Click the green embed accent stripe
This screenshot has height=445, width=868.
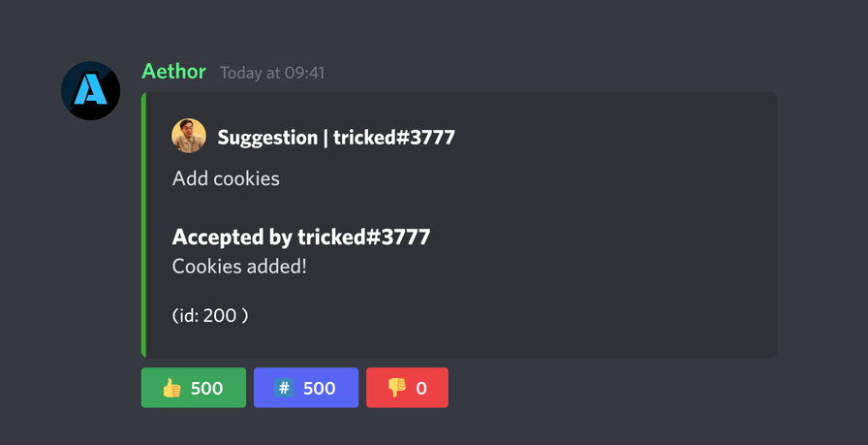[144, 225]
